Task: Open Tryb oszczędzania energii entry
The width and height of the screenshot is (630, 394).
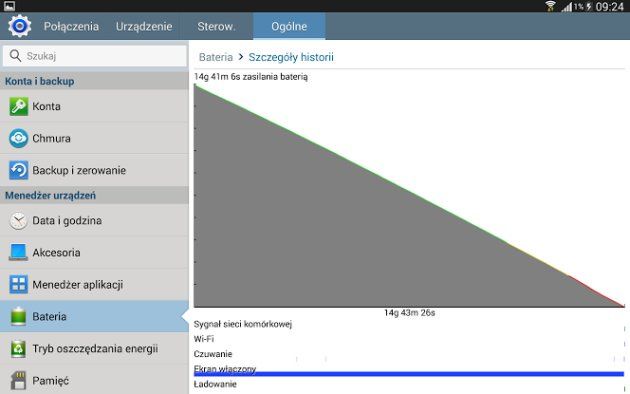Action: [x=94, y=348]
